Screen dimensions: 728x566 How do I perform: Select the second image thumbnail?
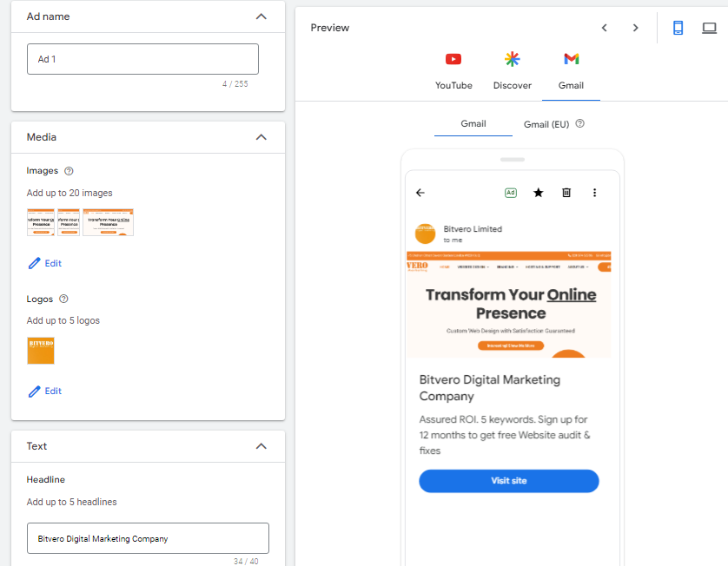(69, 222)
